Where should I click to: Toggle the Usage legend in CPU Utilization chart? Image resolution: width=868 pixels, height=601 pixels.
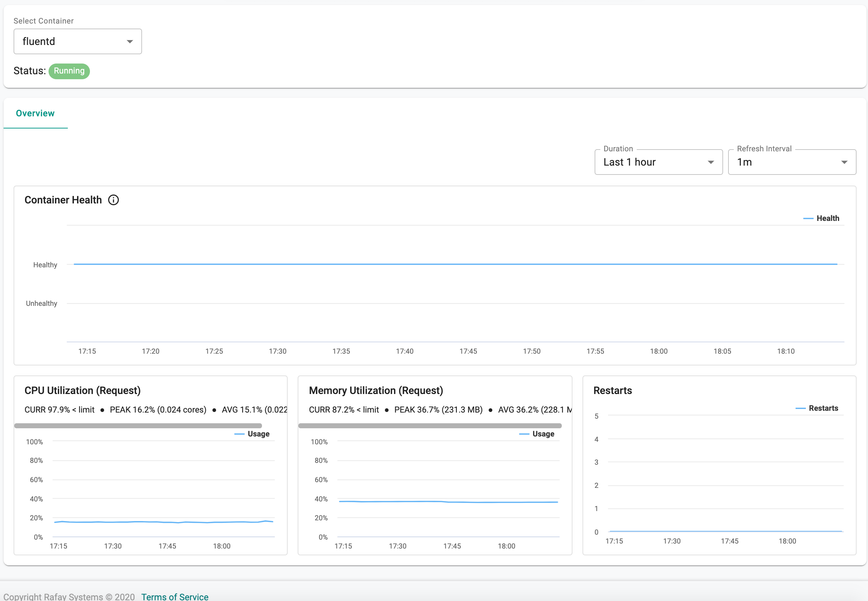click(252, 434)
